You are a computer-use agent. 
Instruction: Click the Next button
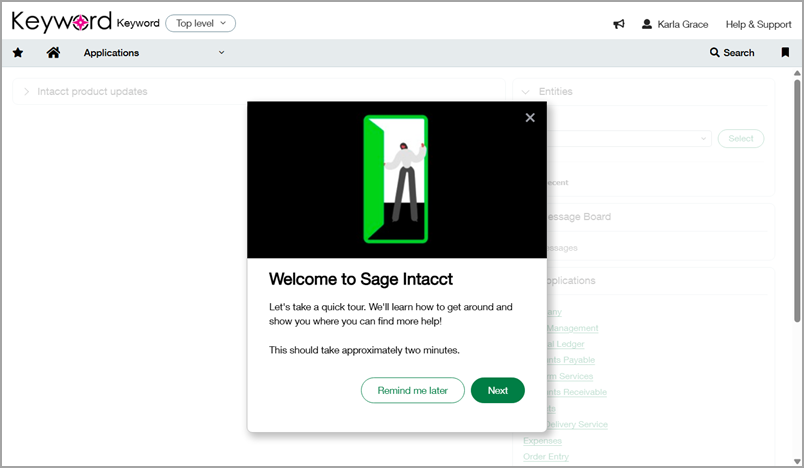tap(497, 390)
